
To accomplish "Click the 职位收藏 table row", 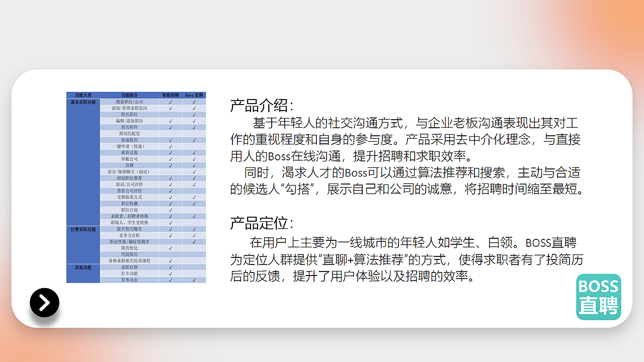I will tap(153, 204).
